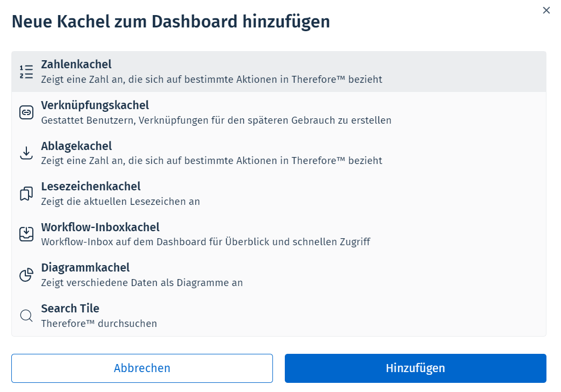Click the 'Zeigt verschiedene Daten als Diagramme an' text
Image resolution: width=561 pixels, height=392 pixels.
tap(142, 283)
